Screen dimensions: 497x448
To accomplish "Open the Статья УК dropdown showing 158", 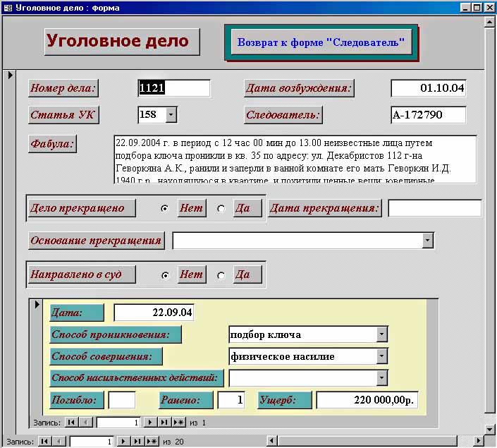I will pos(171,114).
